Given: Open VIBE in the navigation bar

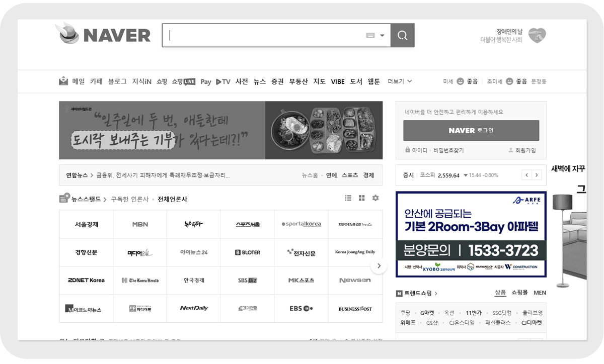Looking at the screenshot, I should [338, 81].
